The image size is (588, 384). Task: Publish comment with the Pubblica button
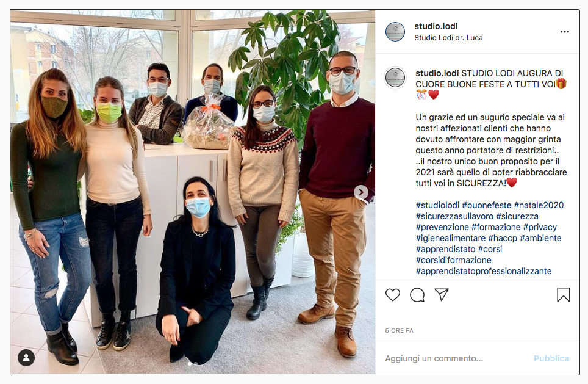pos(551,358)
